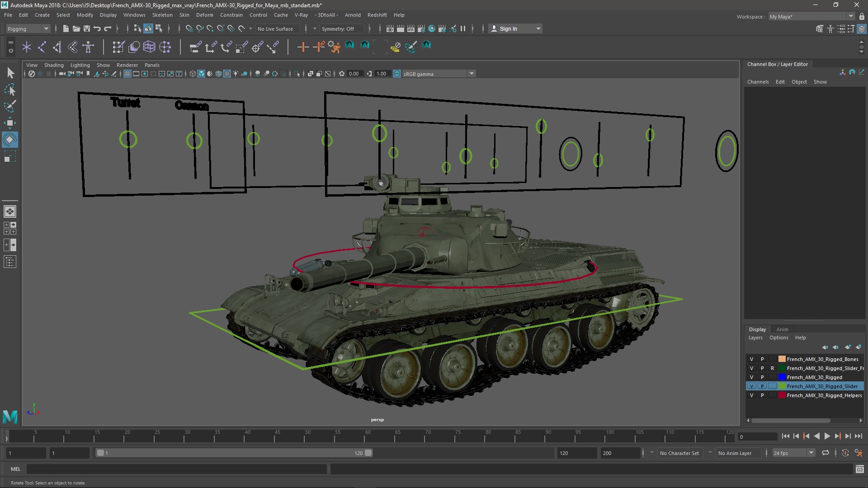Toggle visibility of French_AMX_30_Rigged_Bones layer
868x488 pixels.
(751, 359)
